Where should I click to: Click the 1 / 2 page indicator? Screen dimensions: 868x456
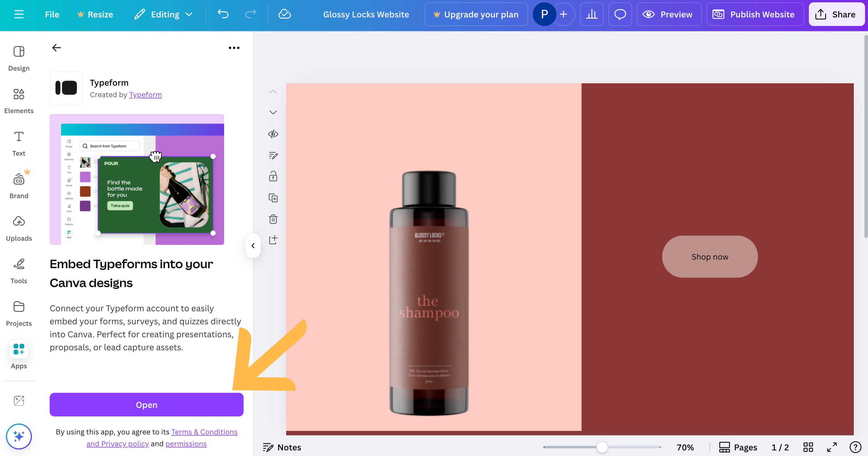pos(780,447)
